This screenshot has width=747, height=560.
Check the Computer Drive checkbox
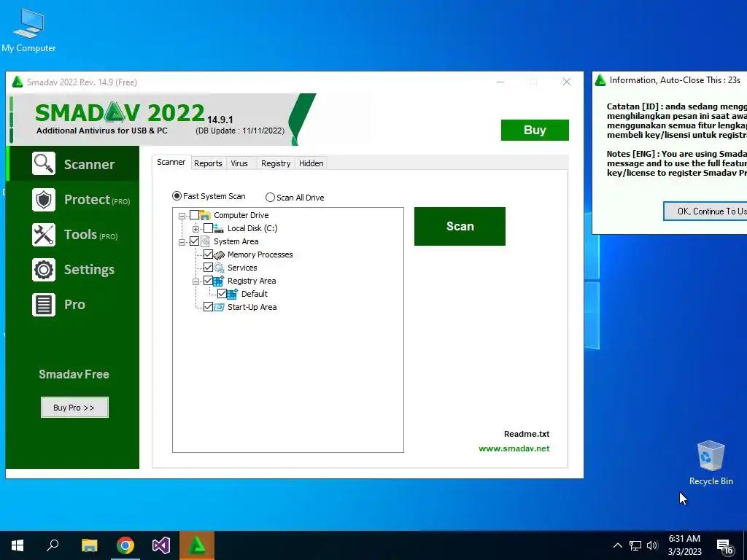click(194, 215)
